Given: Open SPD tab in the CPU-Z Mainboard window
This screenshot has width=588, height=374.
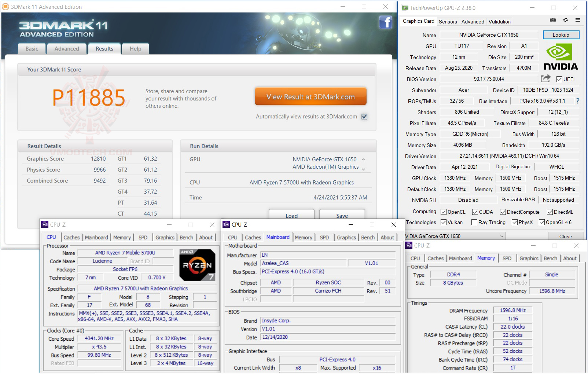Looking at the screenshot, I should (x=324, y=238).
